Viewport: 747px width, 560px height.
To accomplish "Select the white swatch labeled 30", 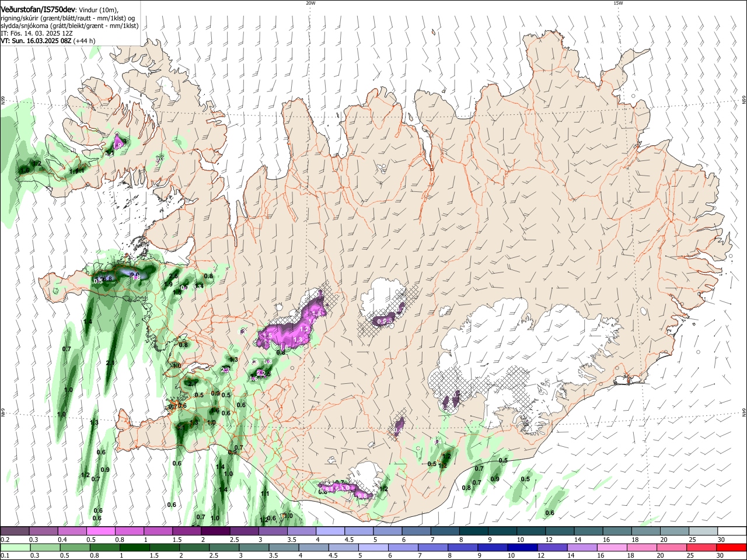I will [732, 531].
